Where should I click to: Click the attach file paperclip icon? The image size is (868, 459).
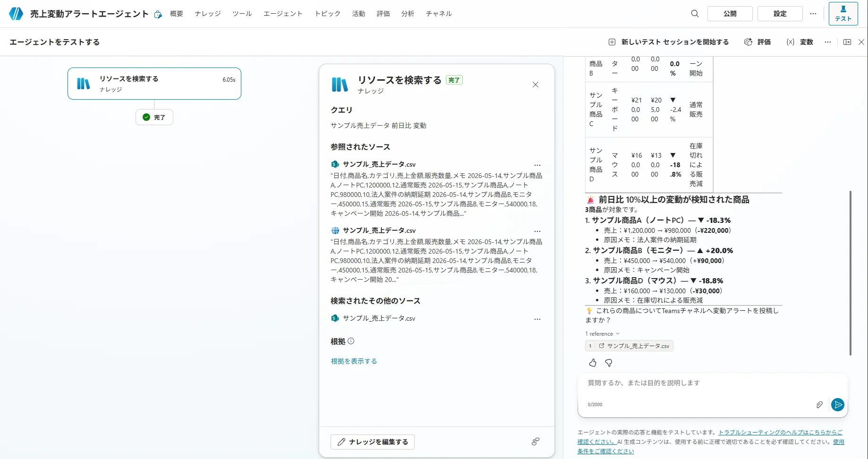819,405
